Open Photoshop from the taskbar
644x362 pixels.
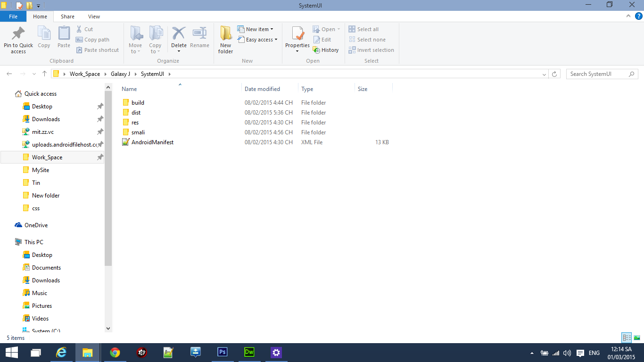click(223, 352)
